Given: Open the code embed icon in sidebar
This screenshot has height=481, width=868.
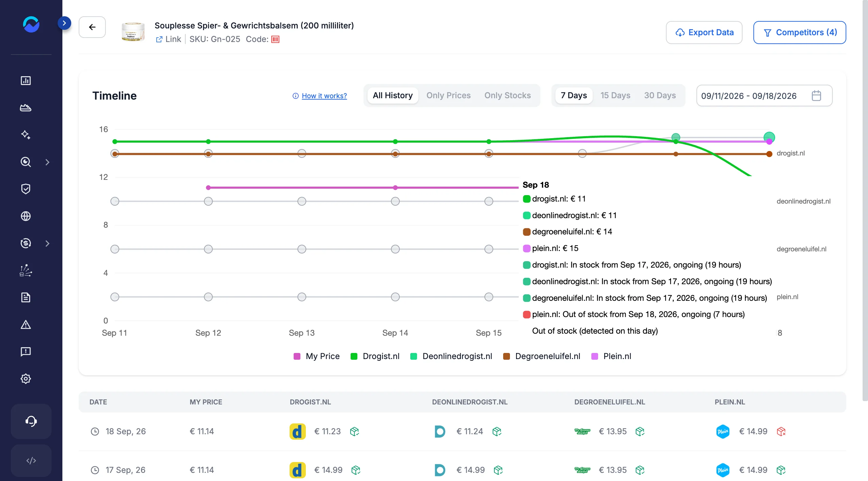Looking at the screenshot, I should [31, 461].
